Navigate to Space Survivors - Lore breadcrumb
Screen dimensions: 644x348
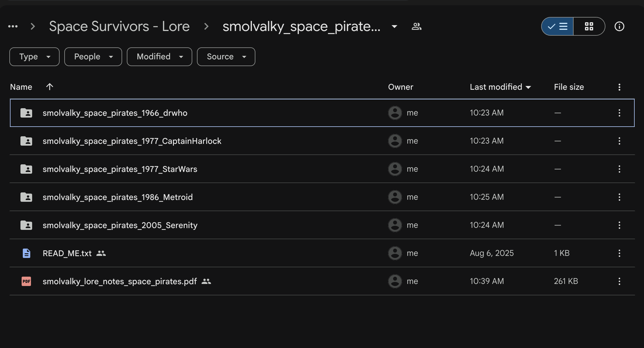click(x=119, y=27)
